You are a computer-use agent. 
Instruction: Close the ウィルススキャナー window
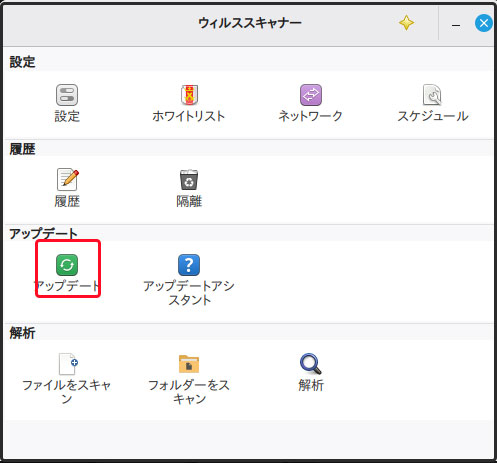484,23
